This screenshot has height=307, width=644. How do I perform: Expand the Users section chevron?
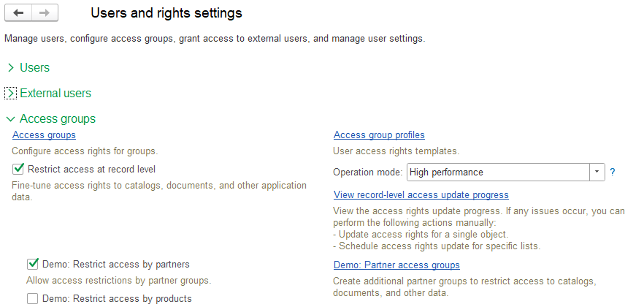[11, 68]
